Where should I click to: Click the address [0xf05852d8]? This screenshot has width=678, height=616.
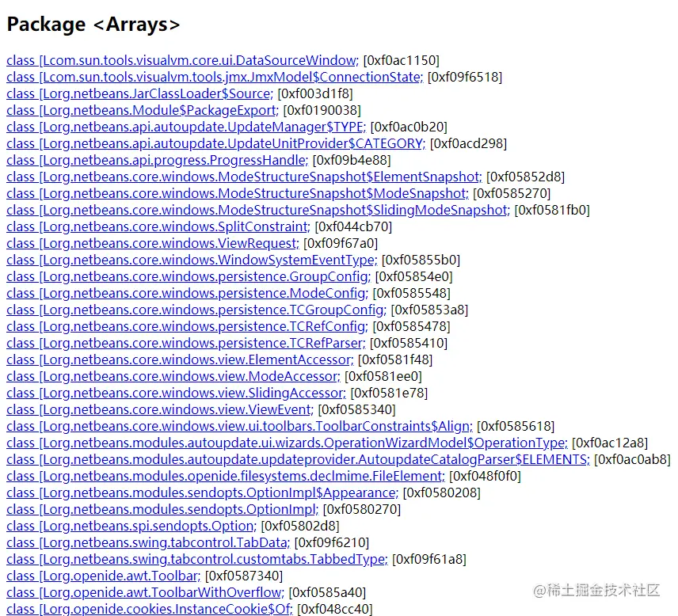[x=525, y=177]
